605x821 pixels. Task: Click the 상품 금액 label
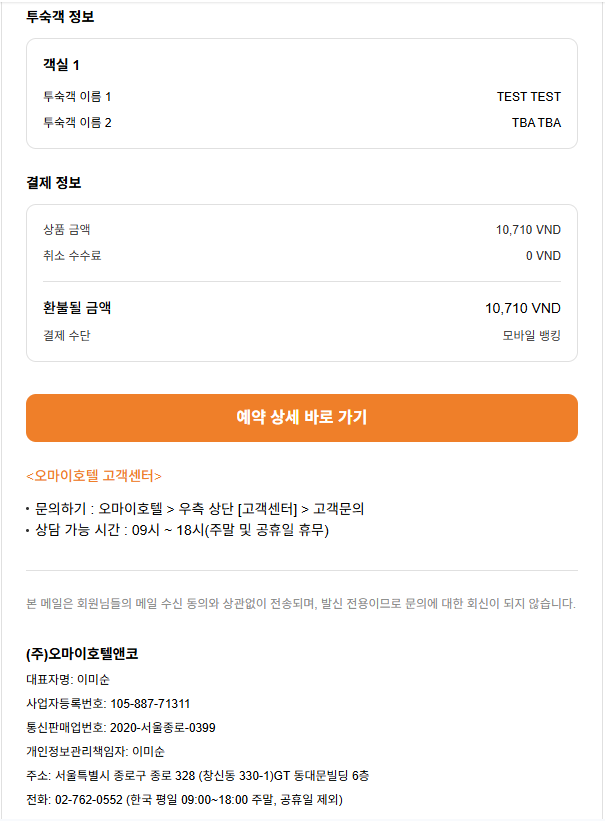(66, 230)
